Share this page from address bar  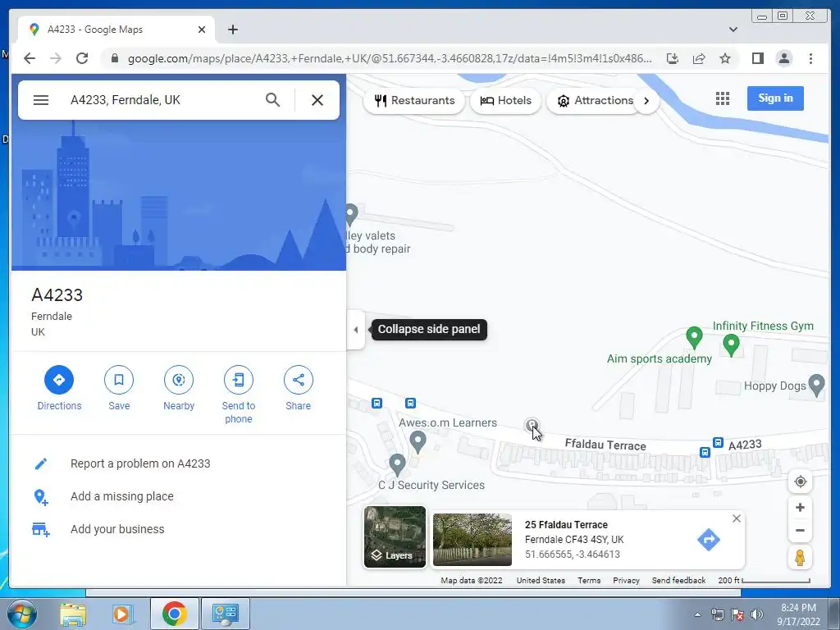pyautogui.click(x=699, y=58)
